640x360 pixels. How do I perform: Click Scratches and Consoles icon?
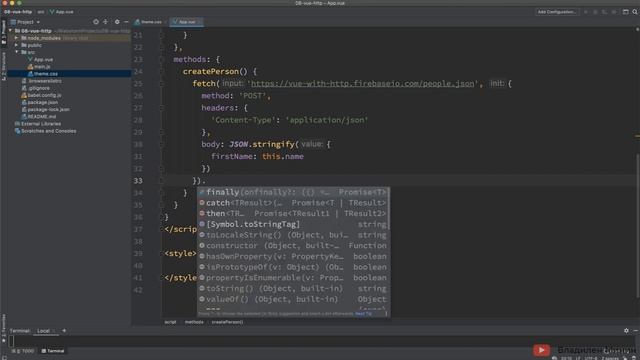(17, 131)
